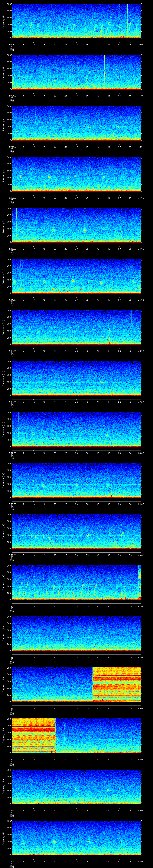Viewport: 153px width, 868px height.
Task: Select the spectrogram plot starting at 3:32:00
Action: click(x=76, y=174)
